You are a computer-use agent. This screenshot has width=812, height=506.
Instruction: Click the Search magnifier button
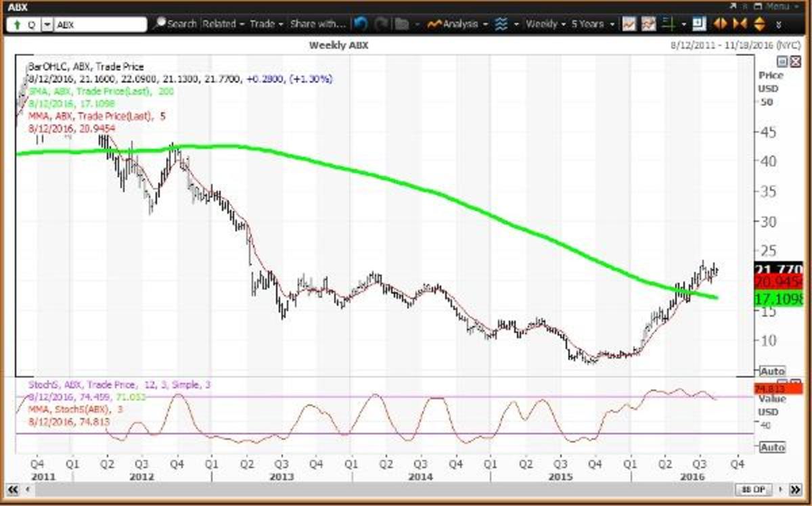click(x=175, y=24)
